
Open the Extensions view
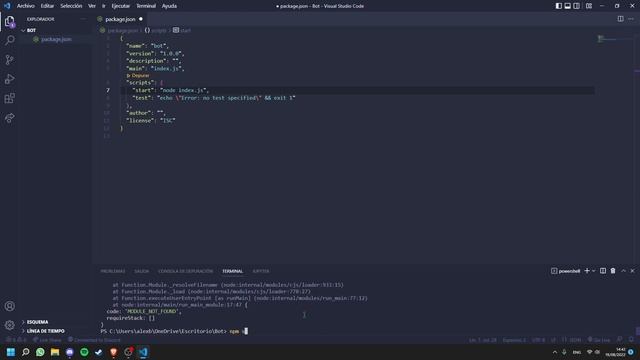[x=10, y=98]
